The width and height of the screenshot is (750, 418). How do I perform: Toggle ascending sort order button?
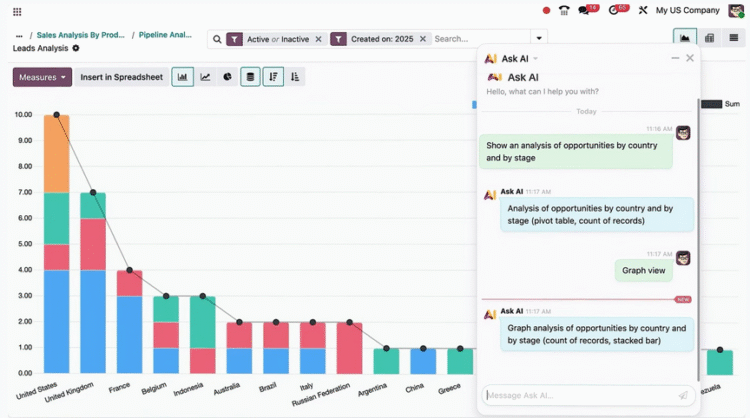click(x=295, y=77)
